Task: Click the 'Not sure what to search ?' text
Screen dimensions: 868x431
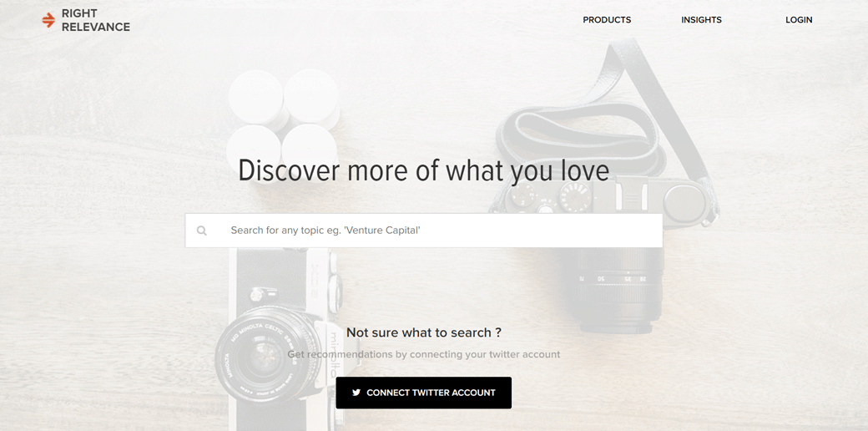Action: coord(424,332)
